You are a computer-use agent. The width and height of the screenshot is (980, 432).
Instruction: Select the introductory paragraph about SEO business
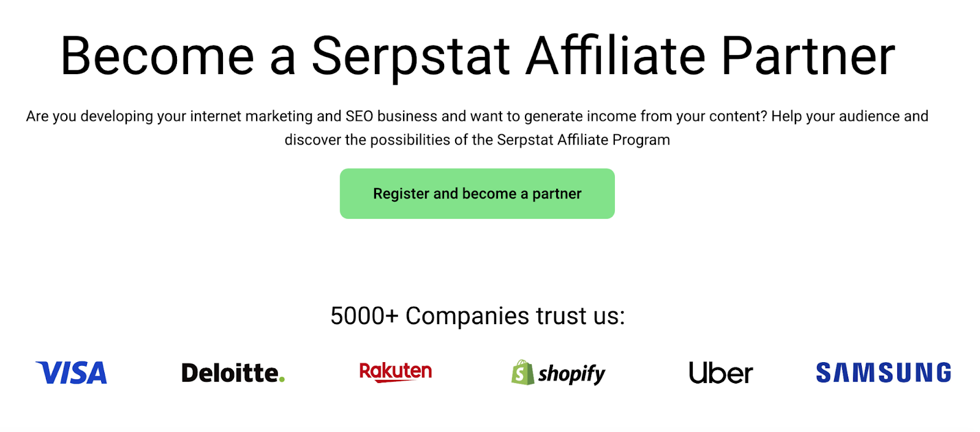coord(478,127)
